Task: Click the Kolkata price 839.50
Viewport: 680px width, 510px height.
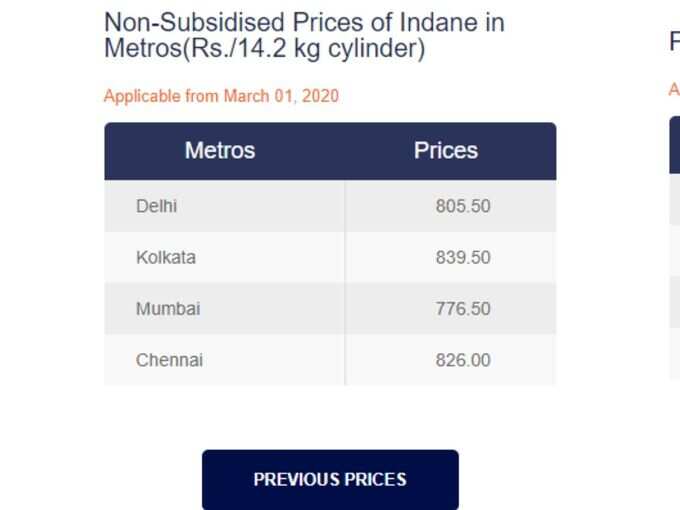Action: [463, 257]
